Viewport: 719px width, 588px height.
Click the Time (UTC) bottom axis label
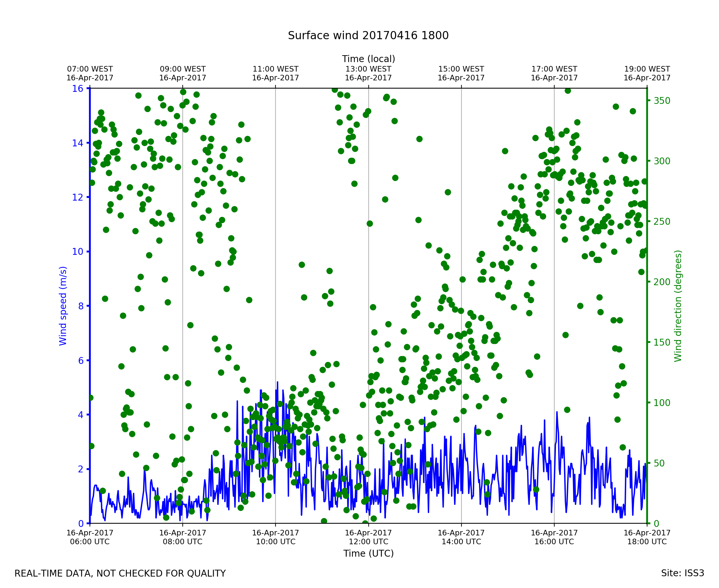point(368,553)
